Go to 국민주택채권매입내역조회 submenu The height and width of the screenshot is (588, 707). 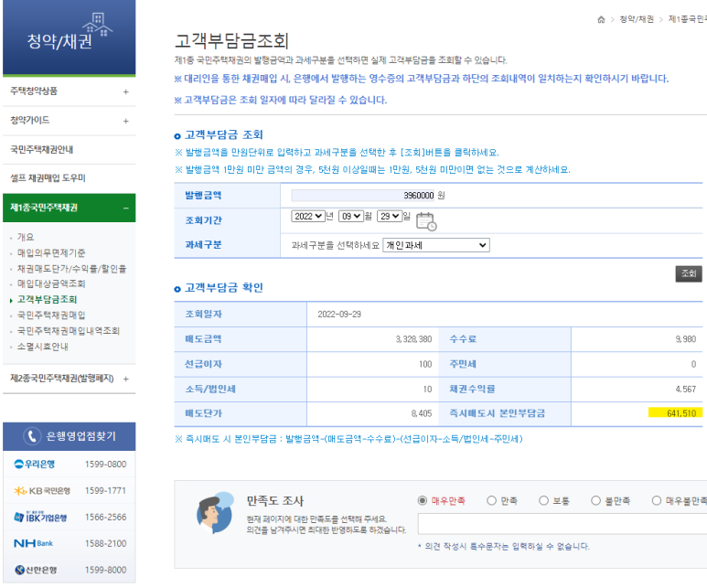pyautogui.click(x=68, y=331)
